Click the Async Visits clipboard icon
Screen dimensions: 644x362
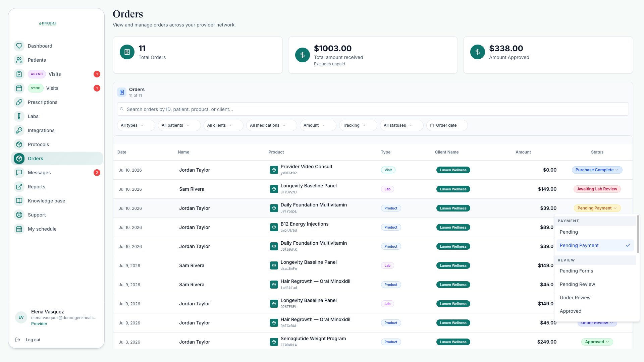[x=19, y=74]
